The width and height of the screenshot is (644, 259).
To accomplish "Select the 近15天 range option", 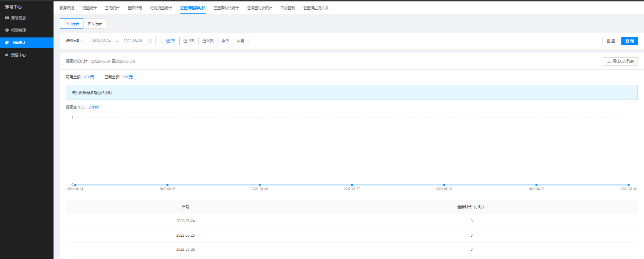I will [189, 41].
